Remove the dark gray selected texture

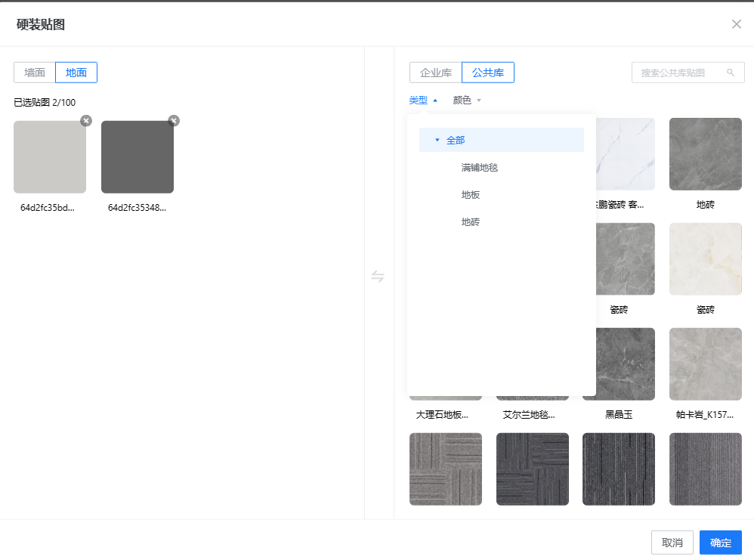174,121
